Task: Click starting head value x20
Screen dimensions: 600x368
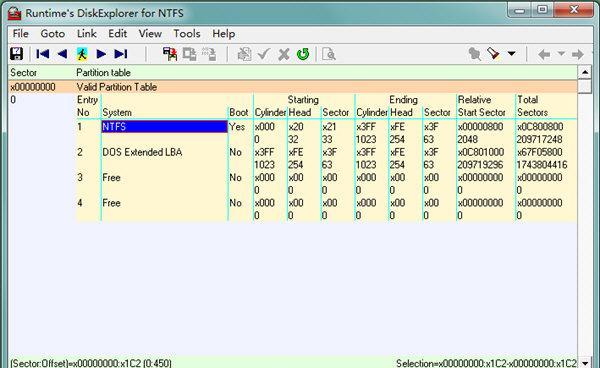Action: [296, 127]
